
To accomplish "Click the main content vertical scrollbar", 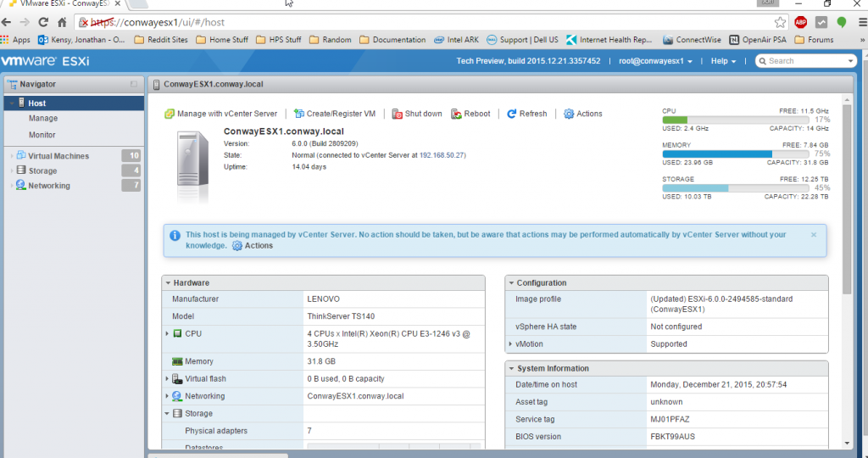I will pyautogui.click(x=847, y=199).
